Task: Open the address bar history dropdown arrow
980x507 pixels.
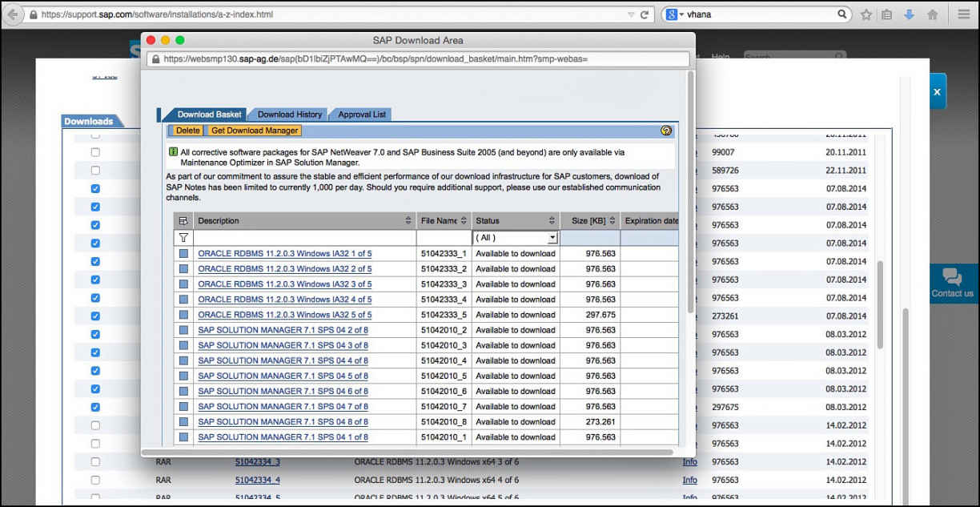Action: [x=631, y=14]
